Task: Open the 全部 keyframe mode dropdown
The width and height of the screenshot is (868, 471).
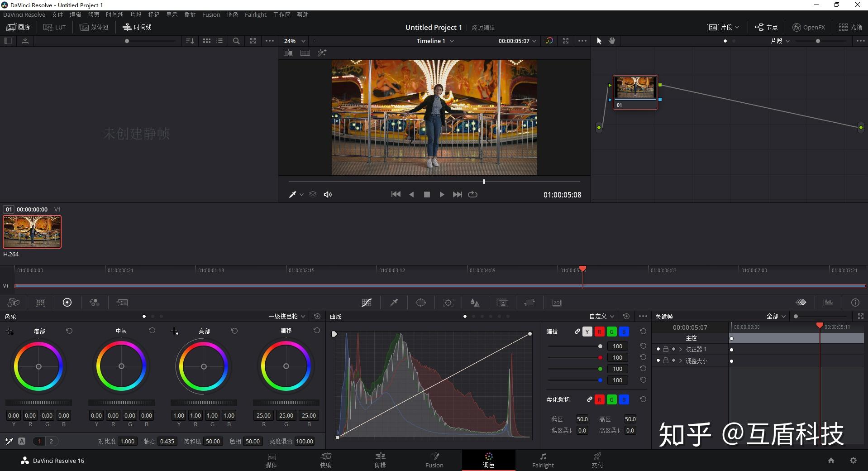Action: (776, 316)
